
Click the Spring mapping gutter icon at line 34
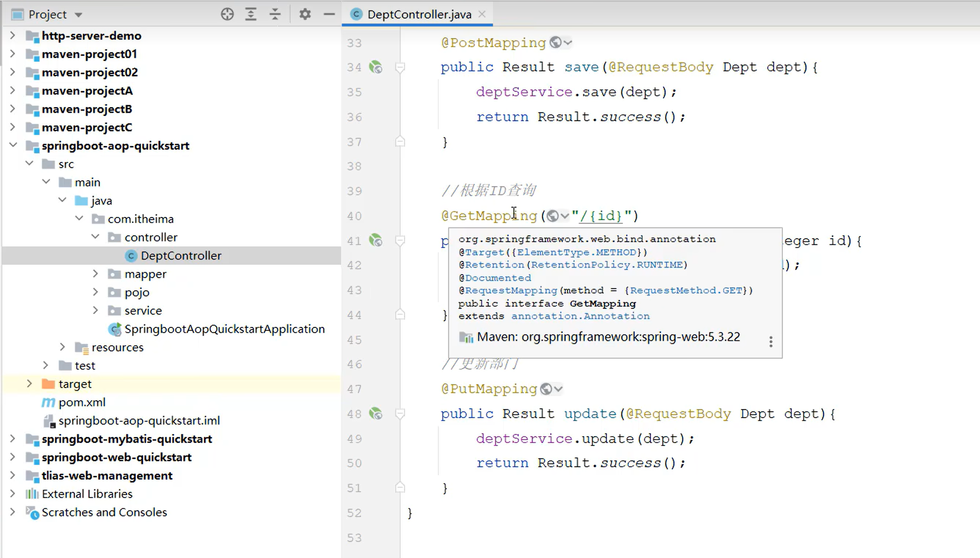(x=376, y=68)
